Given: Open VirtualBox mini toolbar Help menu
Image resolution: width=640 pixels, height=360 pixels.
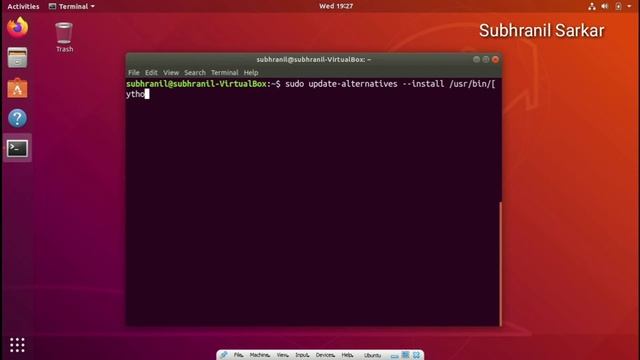Looking at the screenshot, I should click(x=347, y=355).
